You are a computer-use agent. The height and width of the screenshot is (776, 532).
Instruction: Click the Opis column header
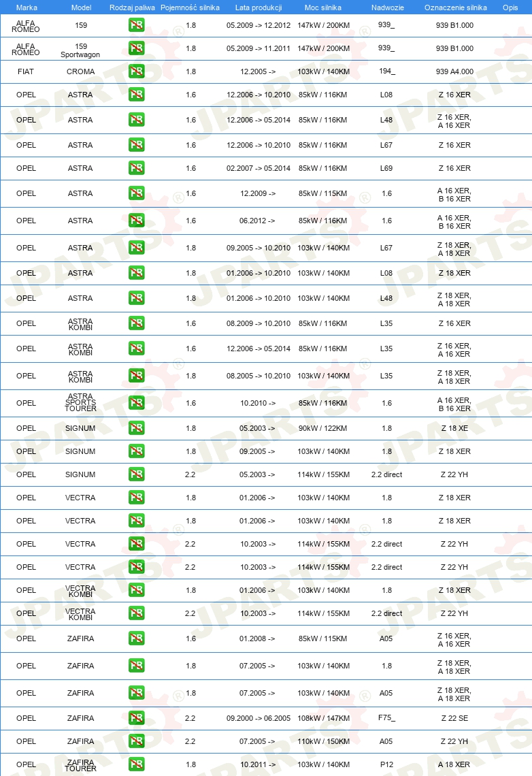point(510,7)
